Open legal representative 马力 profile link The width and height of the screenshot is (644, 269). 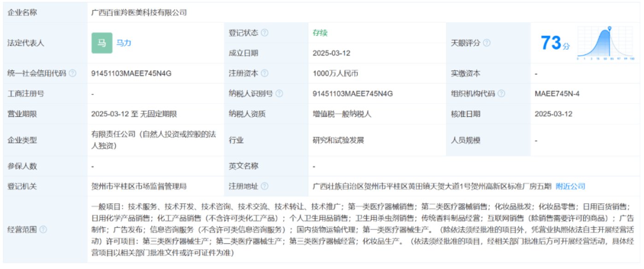click(124, 43)
